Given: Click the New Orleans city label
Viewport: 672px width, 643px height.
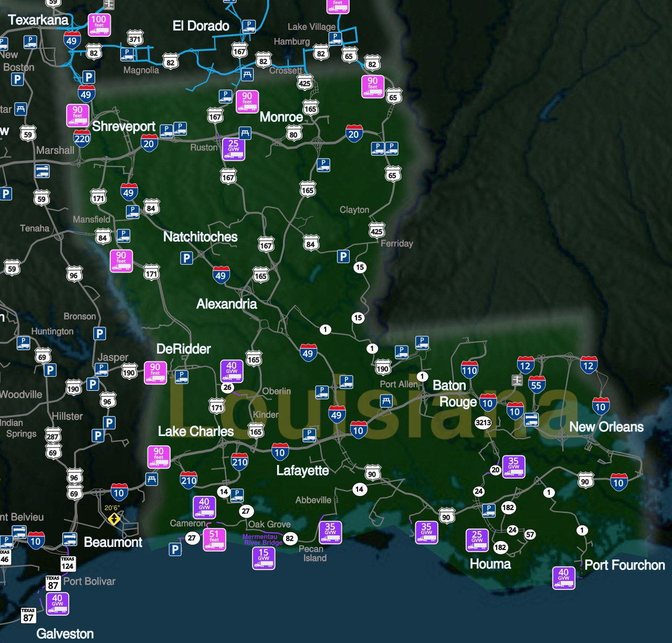Looking at the screenshot, I should 606,427.
